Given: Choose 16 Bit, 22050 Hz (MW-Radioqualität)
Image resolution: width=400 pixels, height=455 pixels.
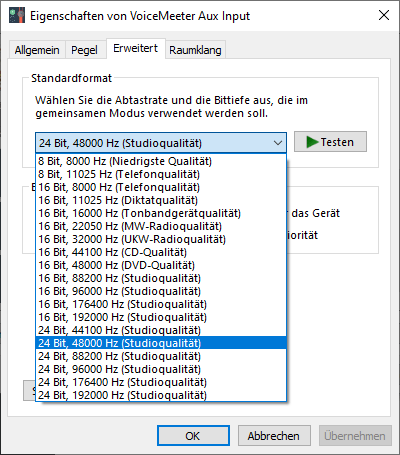Looking at the screenshot, I should 161,226.
